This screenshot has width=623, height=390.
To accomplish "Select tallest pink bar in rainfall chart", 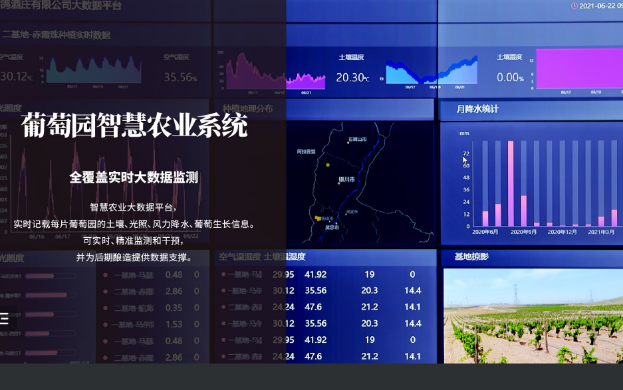I will click(511, 183).
